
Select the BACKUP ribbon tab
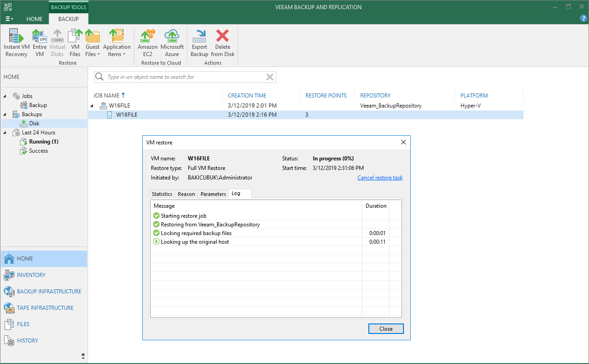68,19
